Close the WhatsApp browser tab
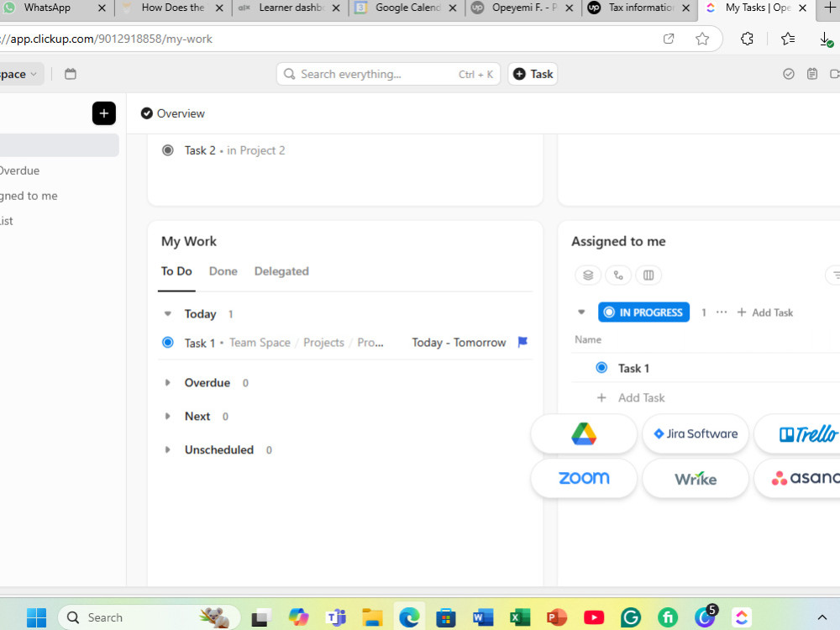 [102, 8]
